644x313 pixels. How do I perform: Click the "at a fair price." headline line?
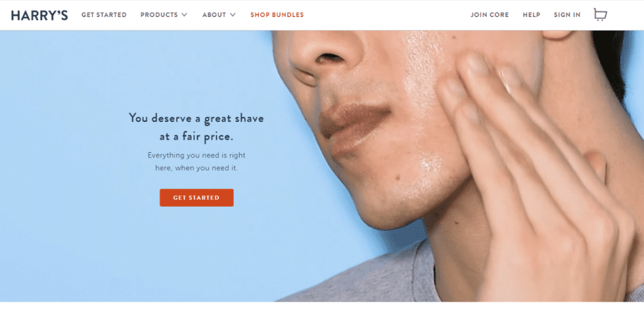point(196,136)
